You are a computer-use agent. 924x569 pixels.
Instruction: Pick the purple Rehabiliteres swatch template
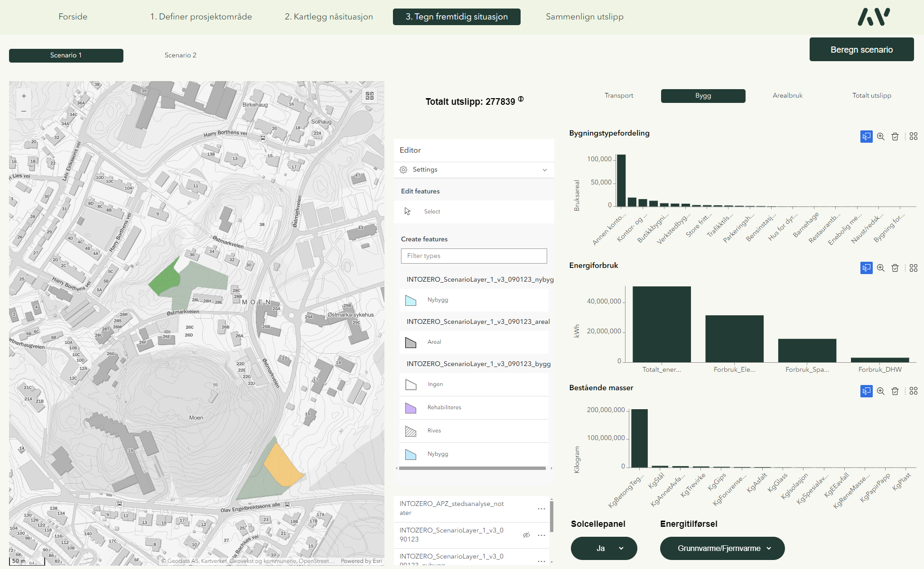[411, 408]
